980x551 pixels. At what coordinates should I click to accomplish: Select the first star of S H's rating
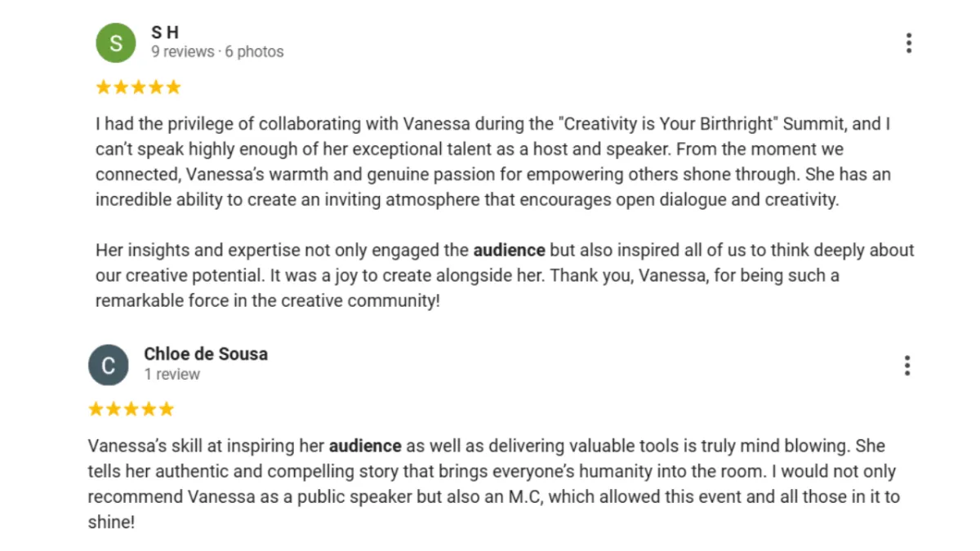pyautogui.click(x=104, y=87)
